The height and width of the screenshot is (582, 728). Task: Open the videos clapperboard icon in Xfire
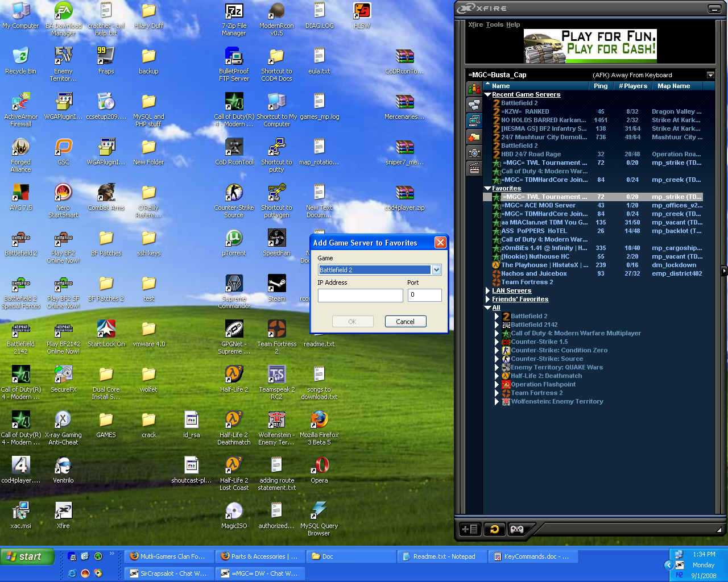tap(474, 168)
